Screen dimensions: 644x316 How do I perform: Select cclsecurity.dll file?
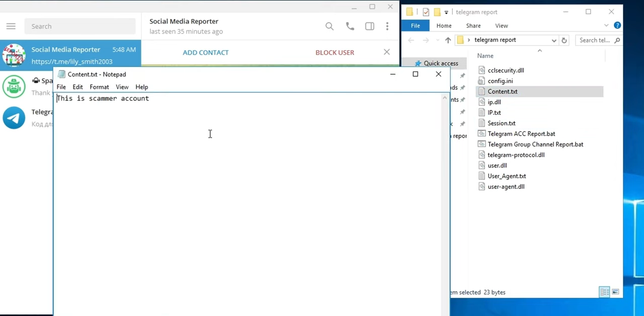point(506,70)
